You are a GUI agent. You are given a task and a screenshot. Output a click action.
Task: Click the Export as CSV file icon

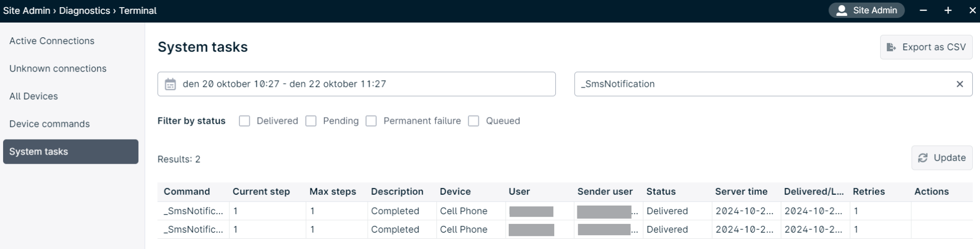[x=891, y=47]
